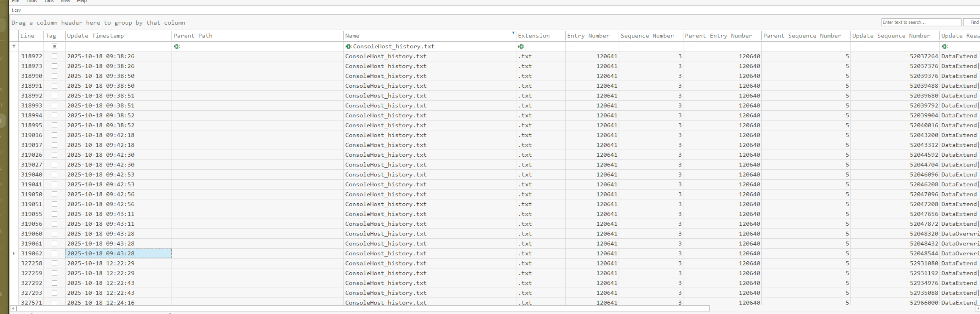The height and width of the screenshot is (314, 980).
Task: Select the Tag checkbox for Line 327293
Action: click(x=54, y=293)
